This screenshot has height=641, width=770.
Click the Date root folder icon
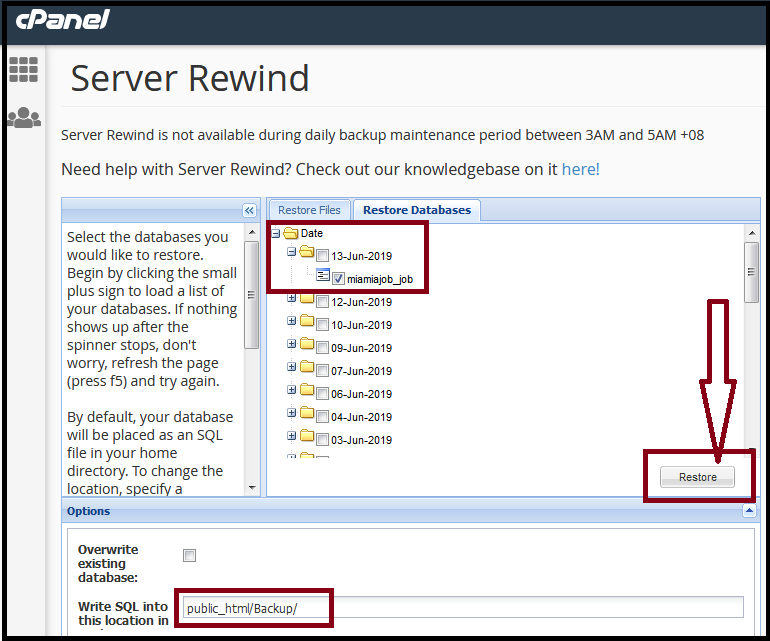pos(291,233)
